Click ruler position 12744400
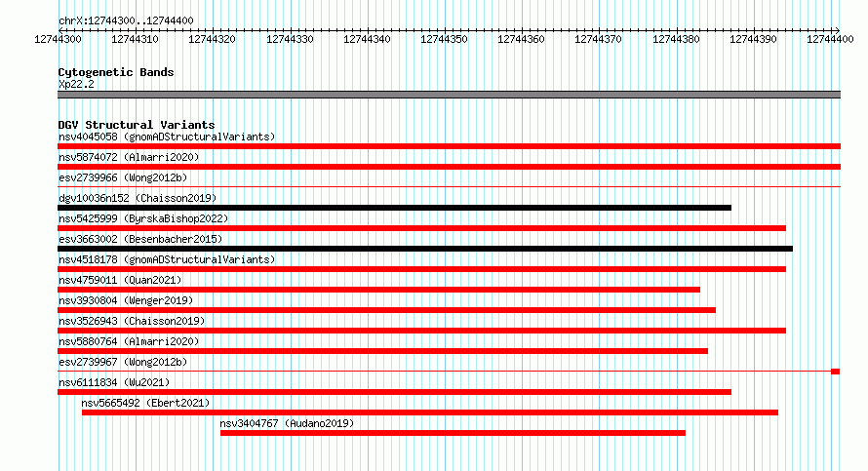This screenshot has width=868, height=471. [830, 39]
